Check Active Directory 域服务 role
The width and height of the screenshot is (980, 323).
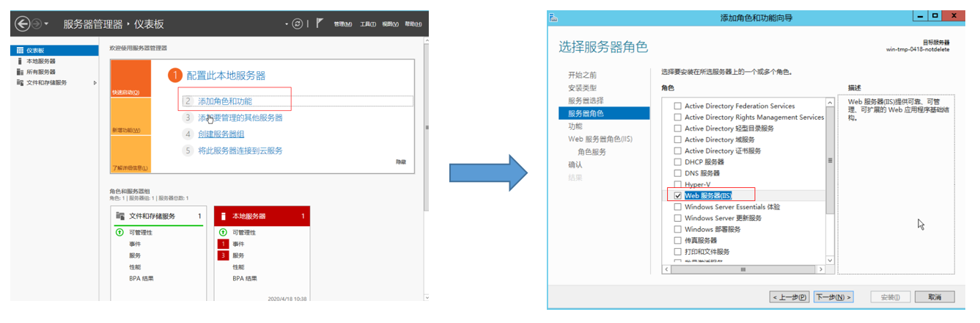point(677,139)
